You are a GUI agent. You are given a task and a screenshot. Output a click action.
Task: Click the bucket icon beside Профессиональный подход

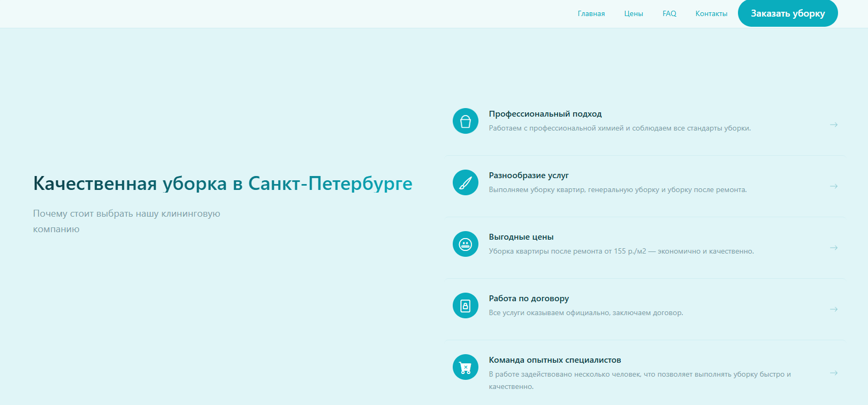point(465,121)
